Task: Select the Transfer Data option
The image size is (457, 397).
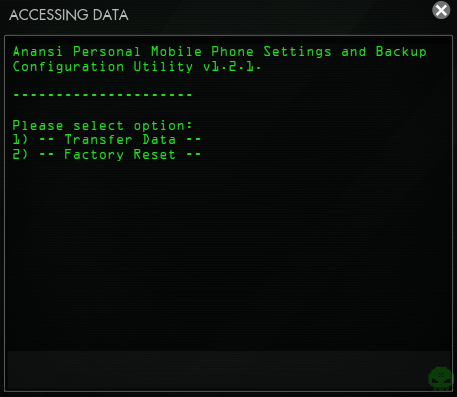Action: click(x=120, y=139)
